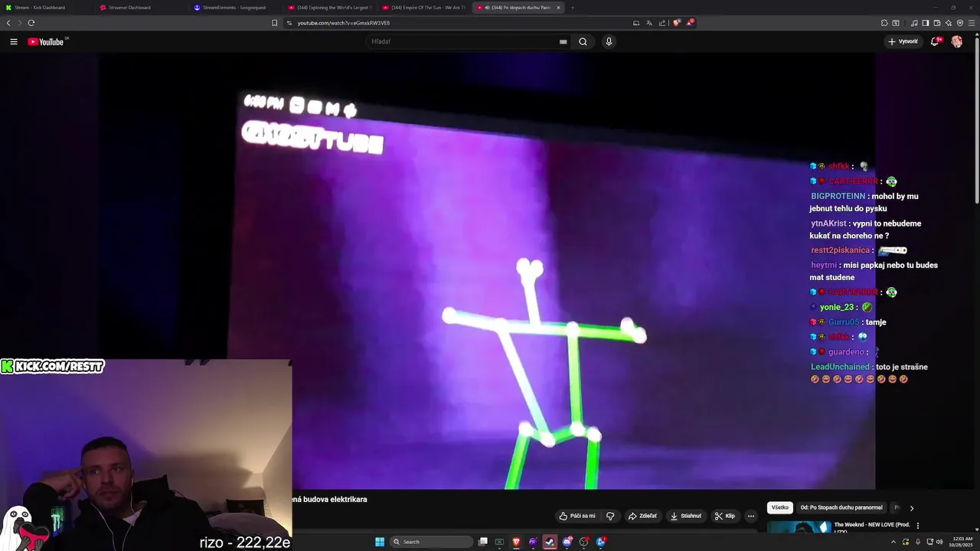Focus the Hľadať search field

click(x=463, y=41)
